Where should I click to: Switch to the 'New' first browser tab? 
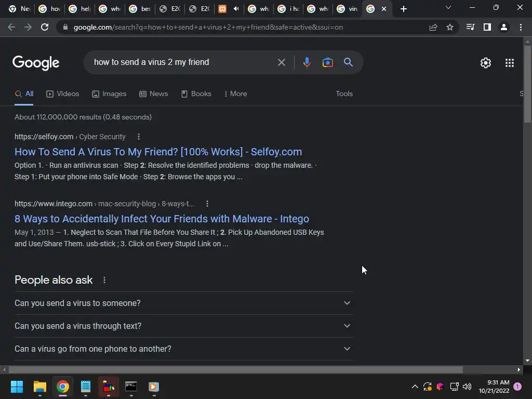(19, 9)
